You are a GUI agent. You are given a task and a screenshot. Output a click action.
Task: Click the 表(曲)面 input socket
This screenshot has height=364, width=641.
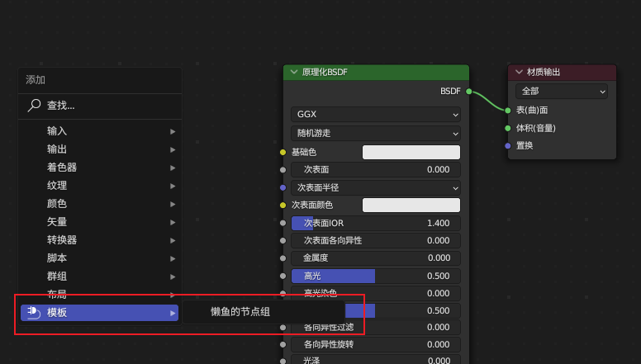coord(508,111)
